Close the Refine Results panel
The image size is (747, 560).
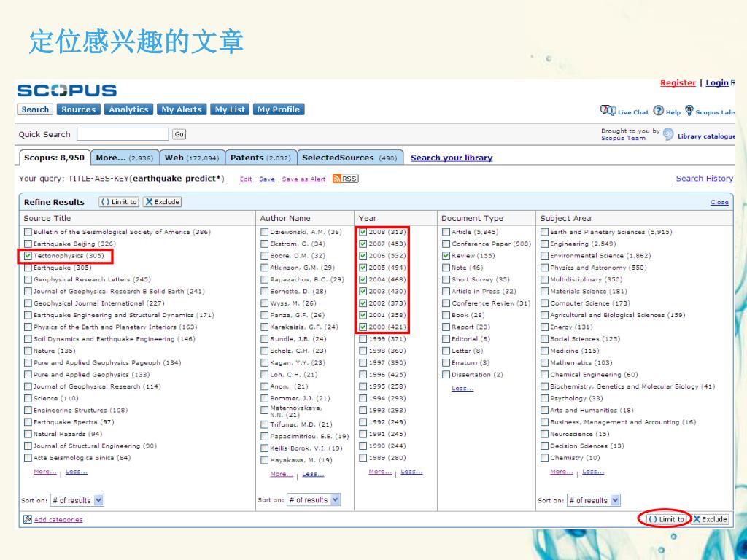719,203
